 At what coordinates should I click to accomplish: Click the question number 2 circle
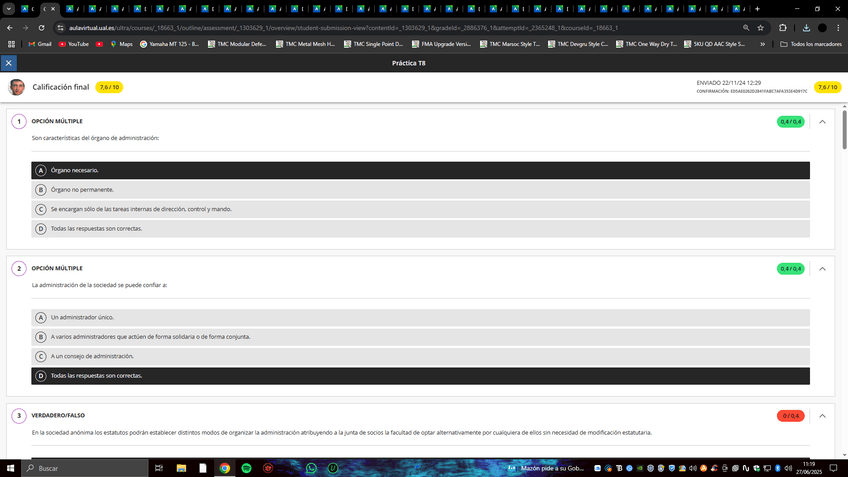tap(19, 268)
